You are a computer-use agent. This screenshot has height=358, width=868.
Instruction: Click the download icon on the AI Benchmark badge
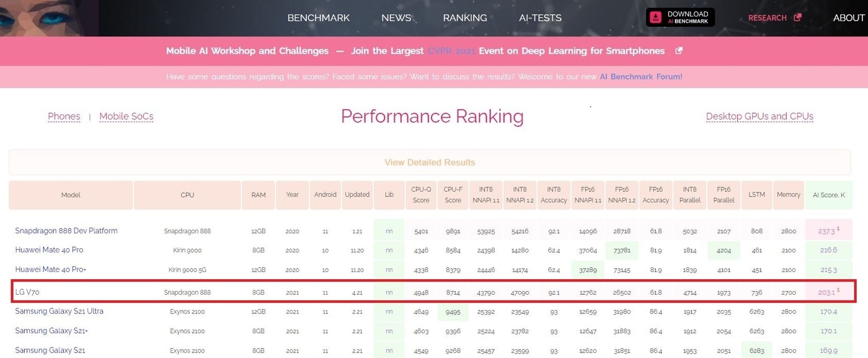tap(655, 17)
